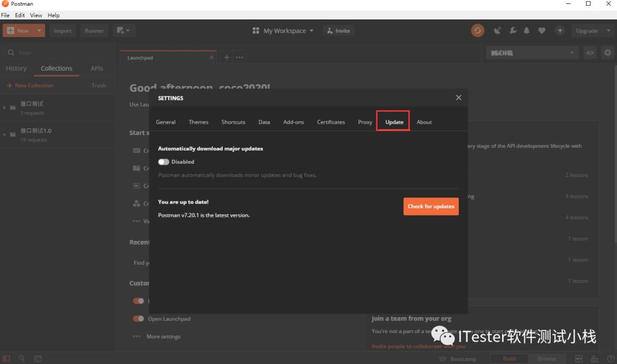The height and width of the screenshot is (364, 617).
Task: Add a new request tab
Action: click(227, 58)
